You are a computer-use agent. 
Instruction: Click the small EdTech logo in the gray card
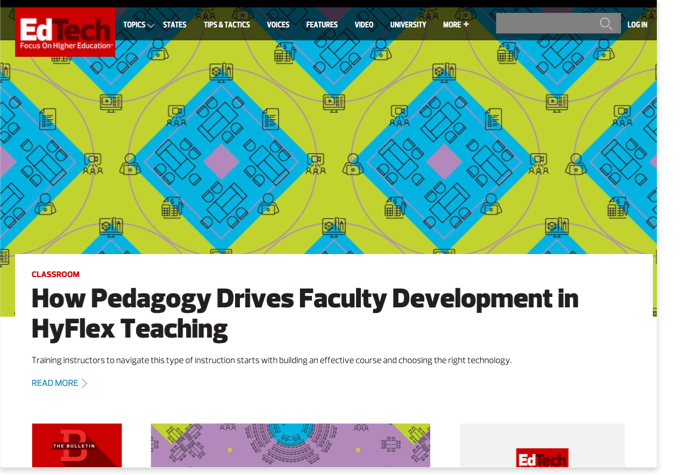(542, 457)
